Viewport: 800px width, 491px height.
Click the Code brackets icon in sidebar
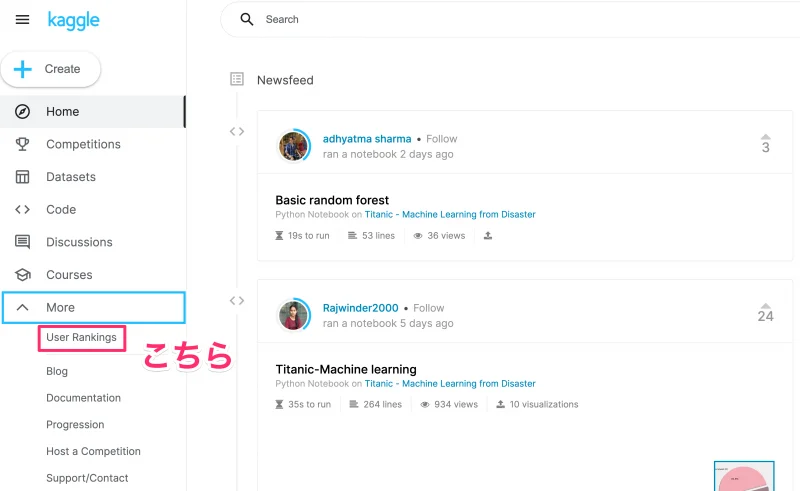point(22,209)
